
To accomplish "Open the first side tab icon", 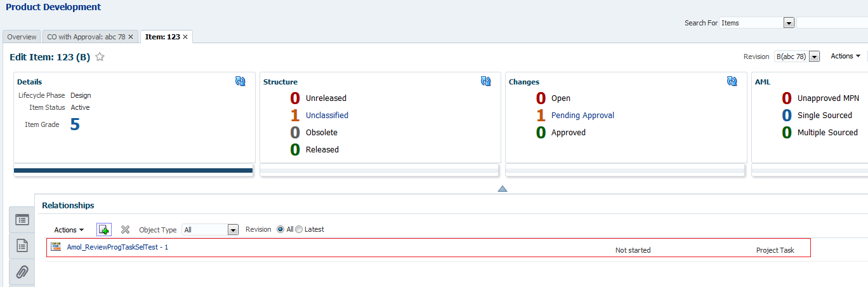I will [x=22, y=220].
